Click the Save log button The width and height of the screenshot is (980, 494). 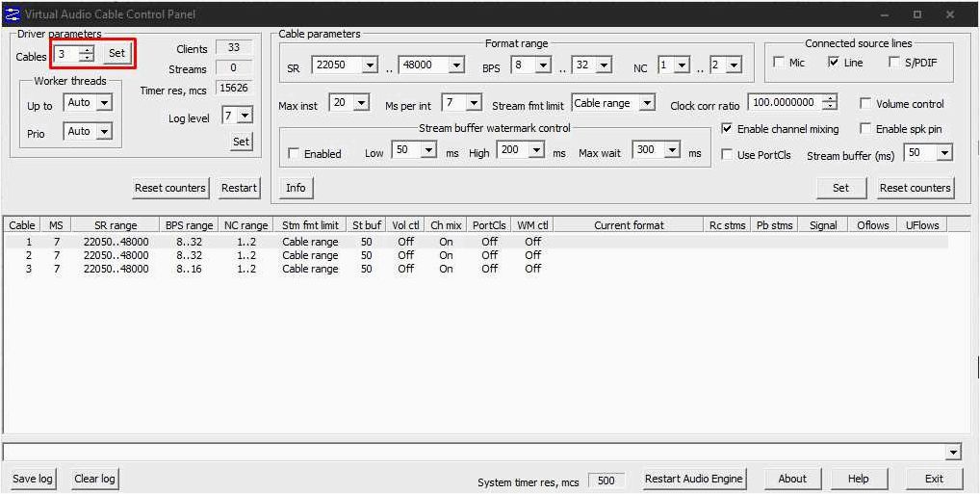(33, 479)
